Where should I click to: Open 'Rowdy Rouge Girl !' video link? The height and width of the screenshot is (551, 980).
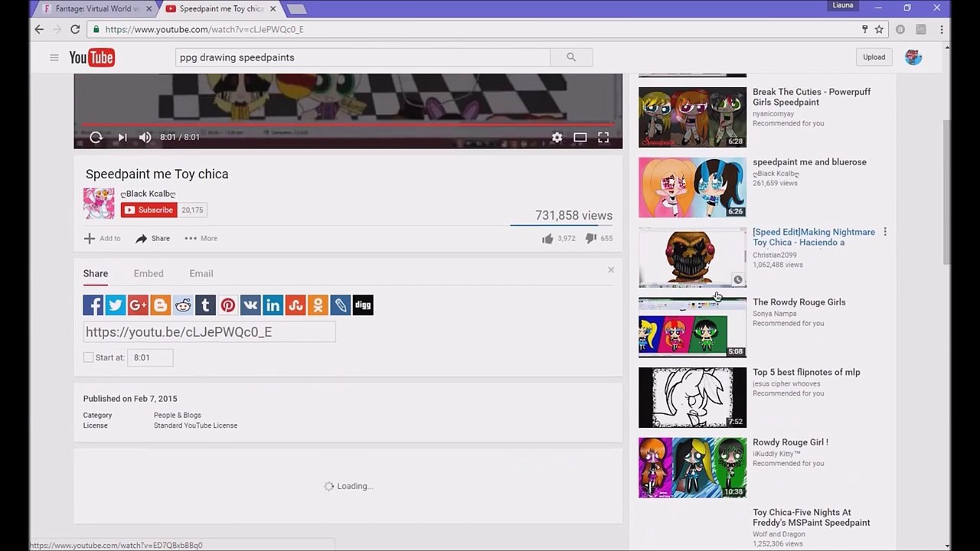click(x=790, y=442)
